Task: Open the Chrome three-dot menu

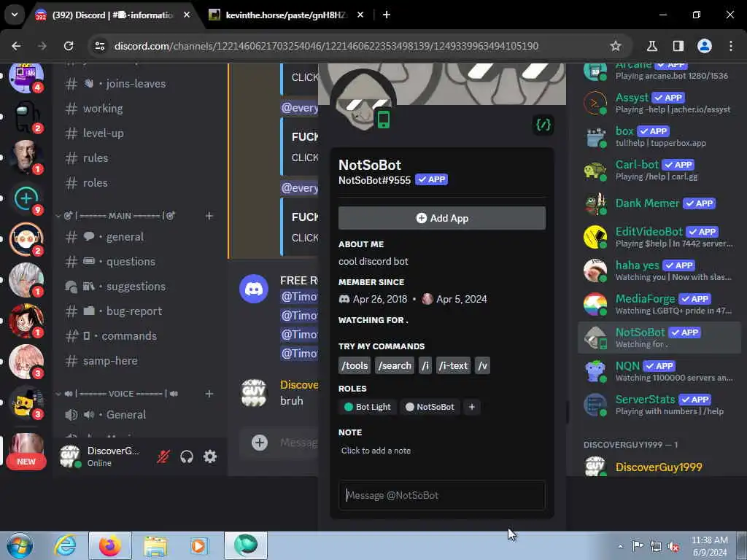Action: (731, 46)
